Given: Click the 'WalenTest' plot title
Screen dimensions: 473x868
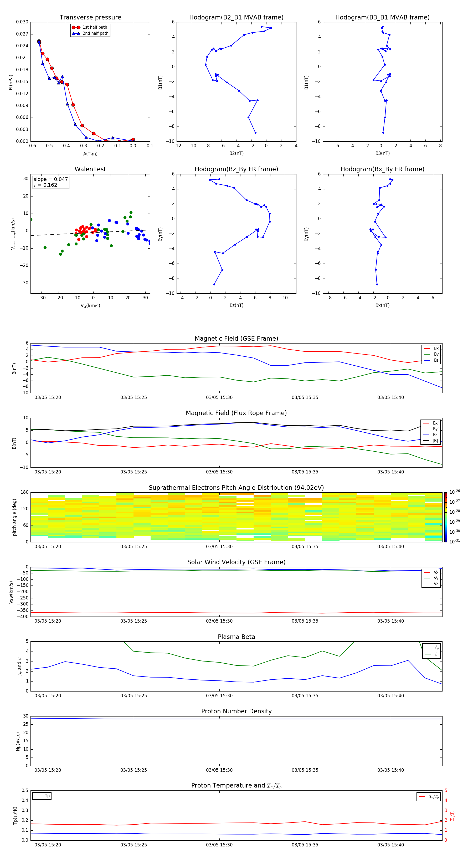Looking at the screenshot, I should [90, 169].
